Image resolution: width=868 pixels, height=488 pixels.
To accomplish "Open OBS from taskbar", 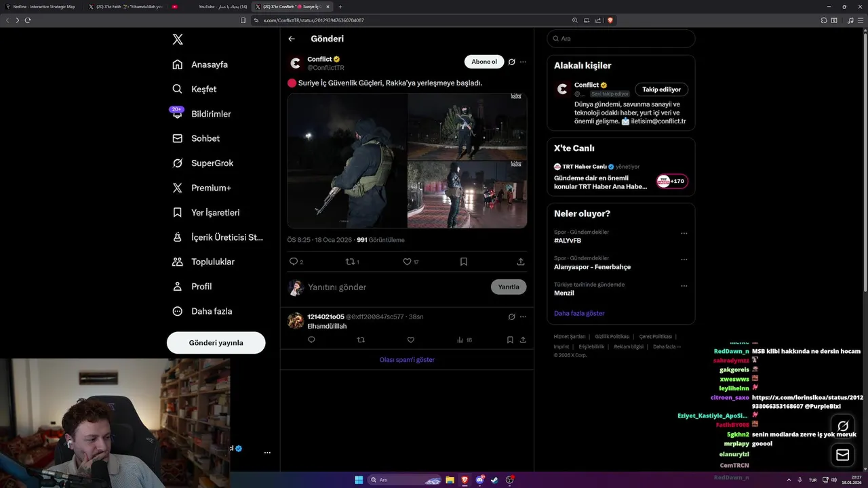I will pos(510,480).
